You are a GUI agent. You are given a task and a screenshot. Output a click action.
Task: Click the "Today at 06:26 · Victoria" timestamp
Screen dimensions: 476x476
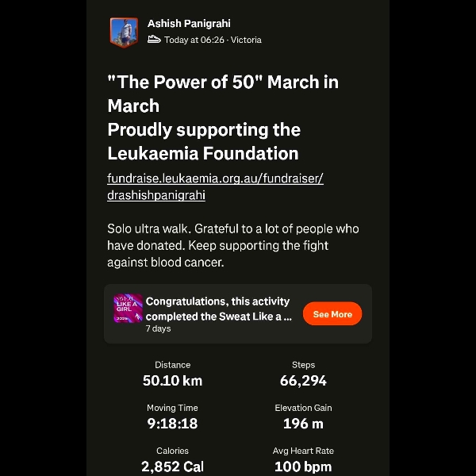tap(213, 40)
